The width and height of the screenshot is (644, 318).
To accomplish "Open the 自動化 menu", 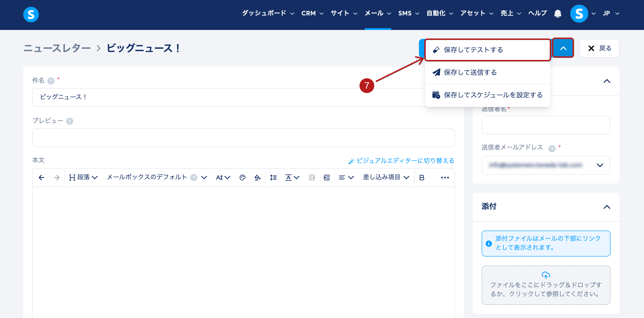I will tap(440, 13).
